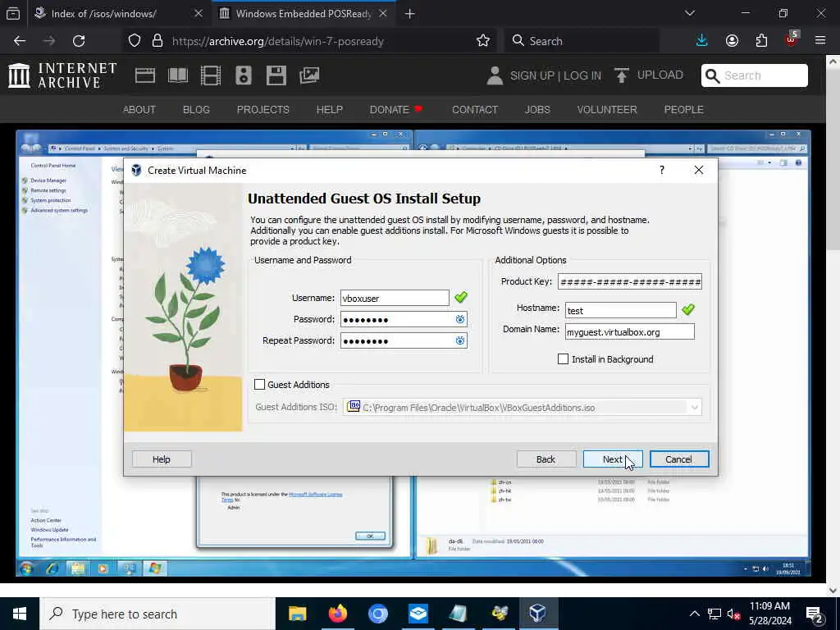This screenshot has height=630, width=840.
Task: Open File Explorer from the taskbar
Action: 297,614
